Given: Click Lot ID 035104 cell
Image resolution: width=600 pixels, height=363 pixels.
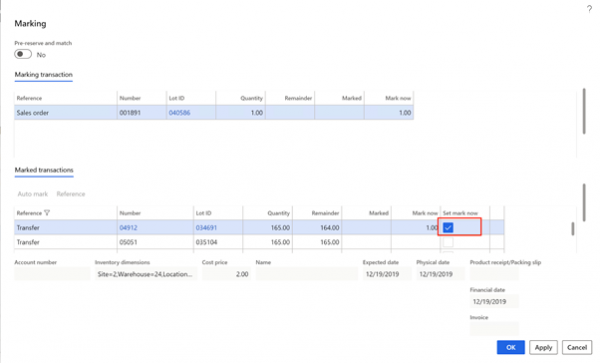Looking at the screenshot, I should pyautogui.click(x=218, y=242).
